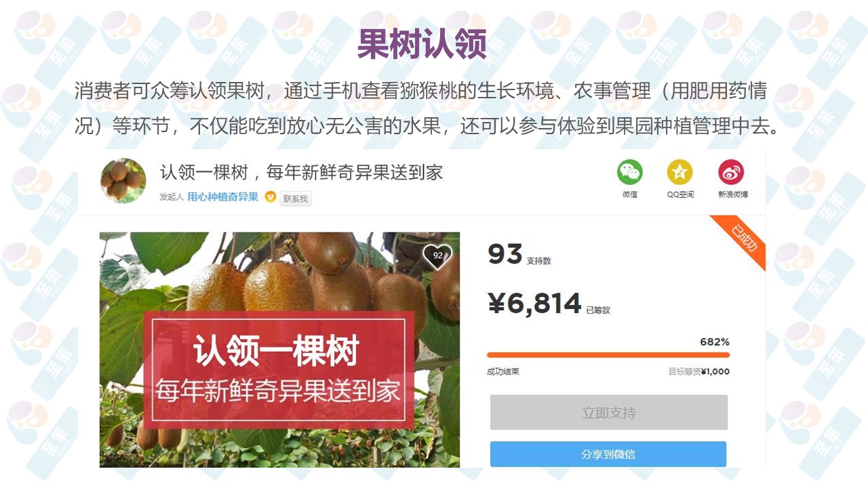This screenshot has height=488, width=868.
Task: Click the 目标筹资¥1,000 goal text
Action: [699, 371]
